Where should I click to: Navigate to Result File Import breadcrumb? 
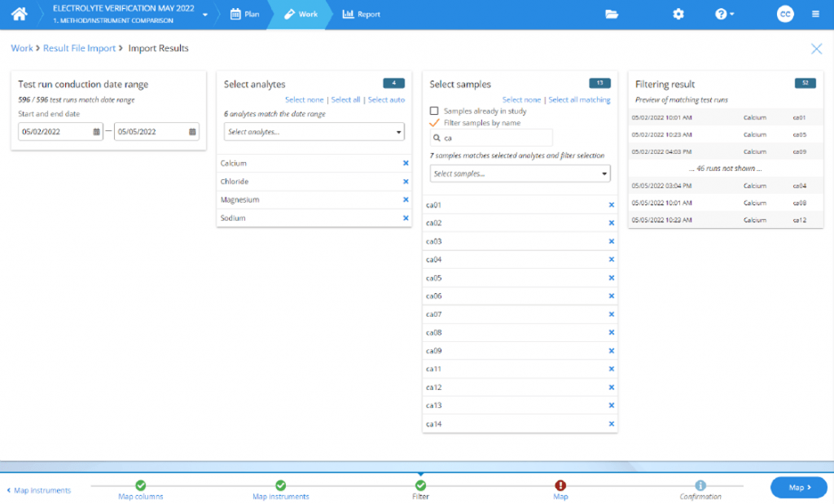pyautogui.click(x=81, y=48)
